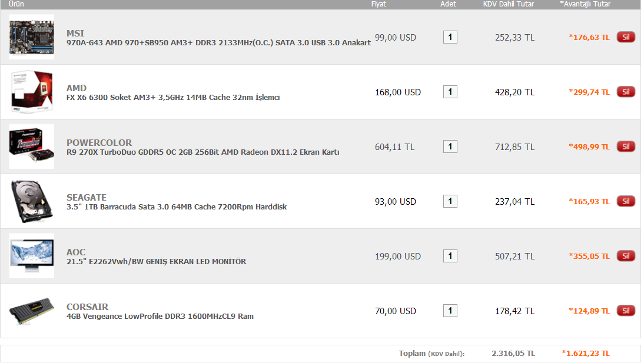
Task: Edit quantity field for MSI motherboard
Action: click(x=450, y=37)
